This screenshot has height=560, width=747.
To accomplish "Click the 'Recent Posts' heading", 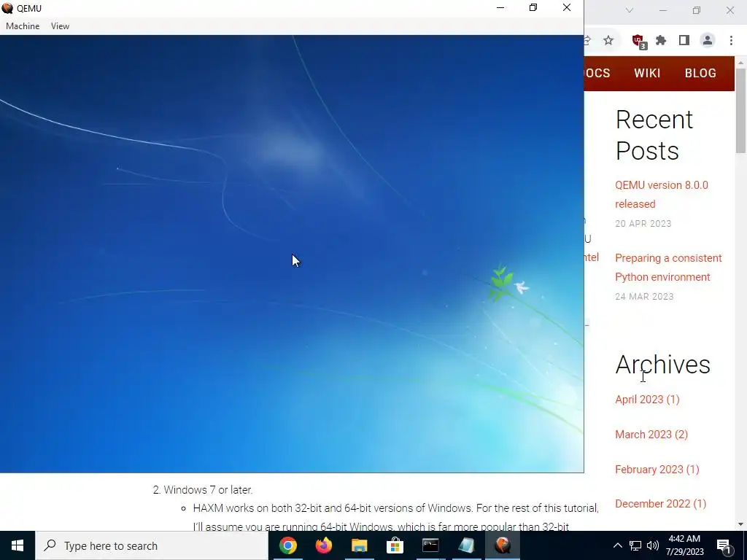I will [x=654, y=135].
